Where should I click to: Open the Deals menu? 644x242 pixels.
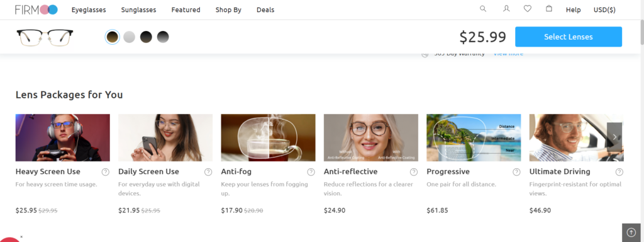[x=265, y=10]
